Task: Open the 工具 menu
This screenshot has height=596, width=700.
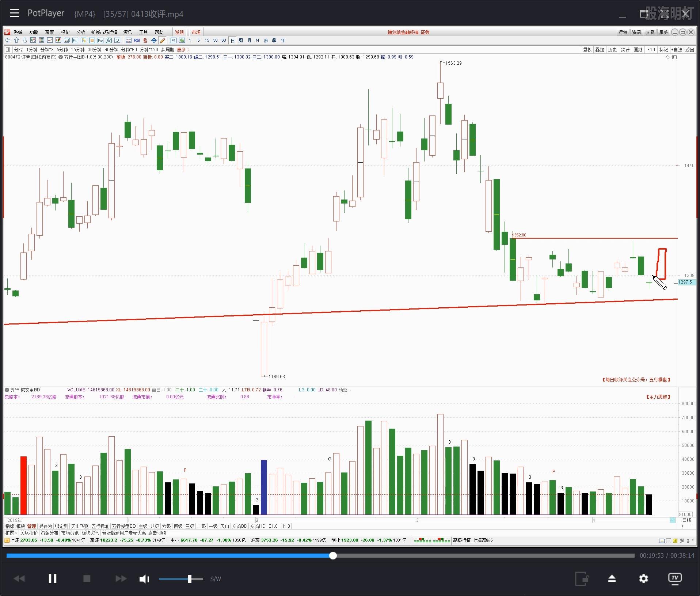Action: tap(143, 32)
